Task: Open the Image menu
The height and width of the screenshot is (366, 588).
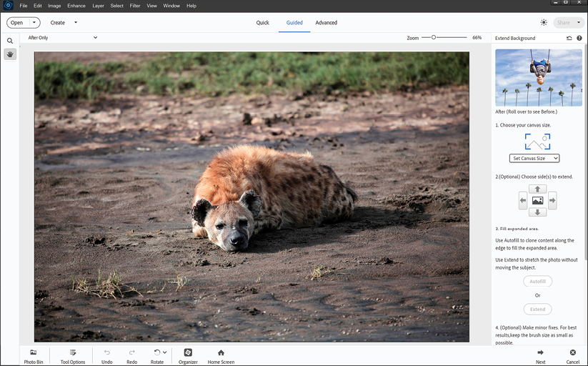Action: coord(54,6)
